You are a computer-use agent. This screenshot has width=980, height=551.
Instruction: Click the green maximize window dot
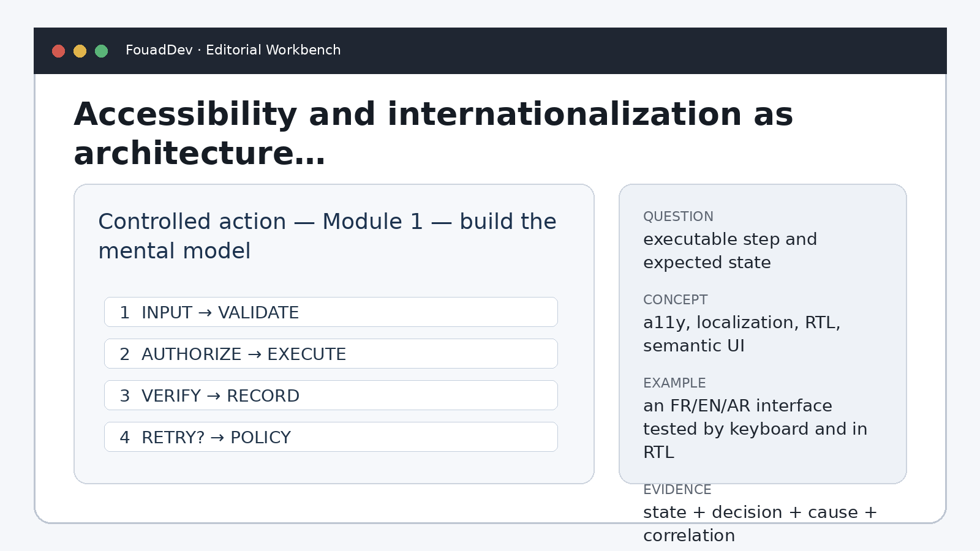[x=102, y=51]
